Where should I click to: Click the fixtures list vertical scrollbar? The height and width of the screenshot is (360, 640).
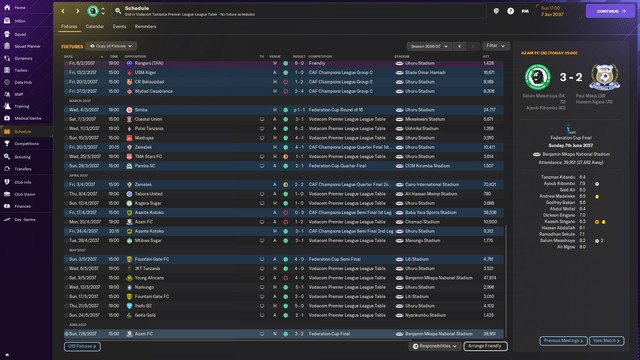tap(506, 282)
